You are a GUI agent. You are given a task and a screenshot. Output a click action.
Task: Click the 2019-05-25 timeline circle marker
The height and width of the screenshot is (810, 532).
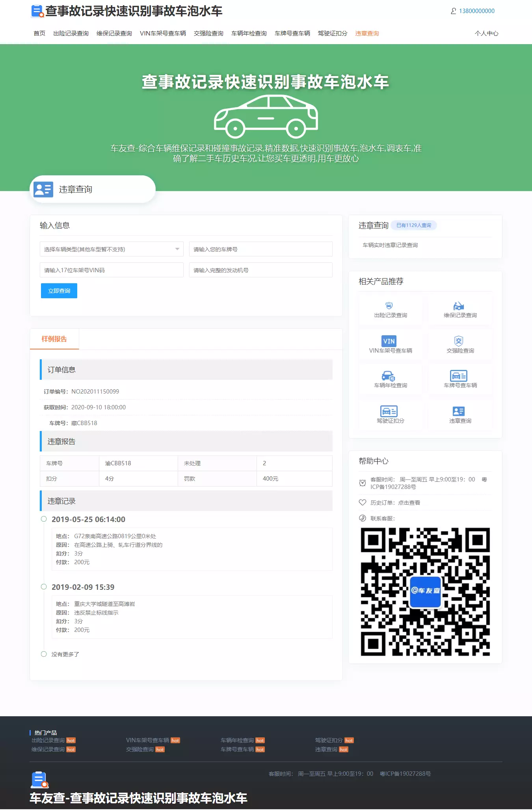point(44,519)
